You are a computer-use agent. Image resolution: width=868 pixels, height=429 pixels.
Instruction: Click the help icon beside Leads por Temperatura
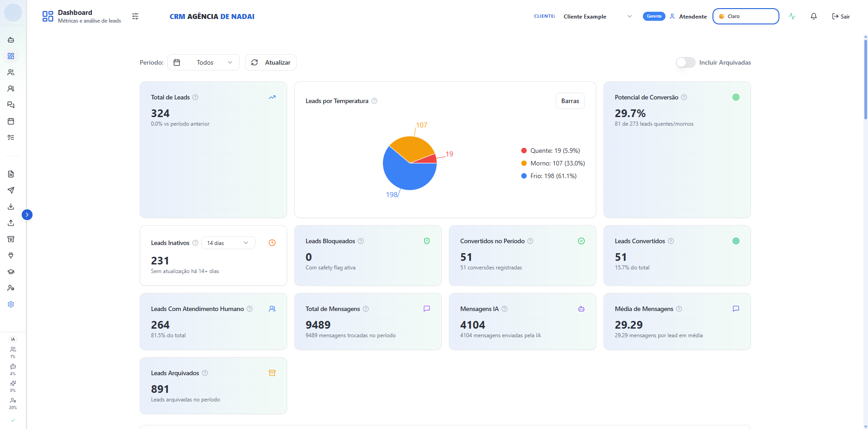coord(374,101)
